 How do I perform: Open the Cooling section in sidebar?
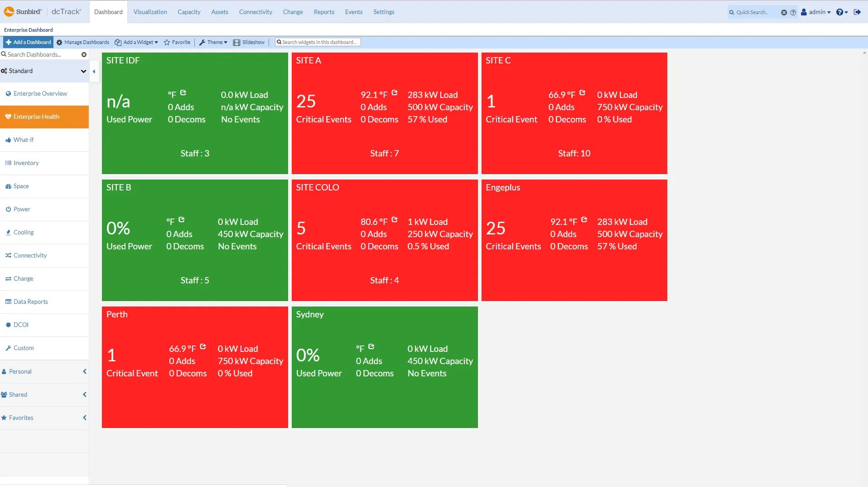point(23,232)
